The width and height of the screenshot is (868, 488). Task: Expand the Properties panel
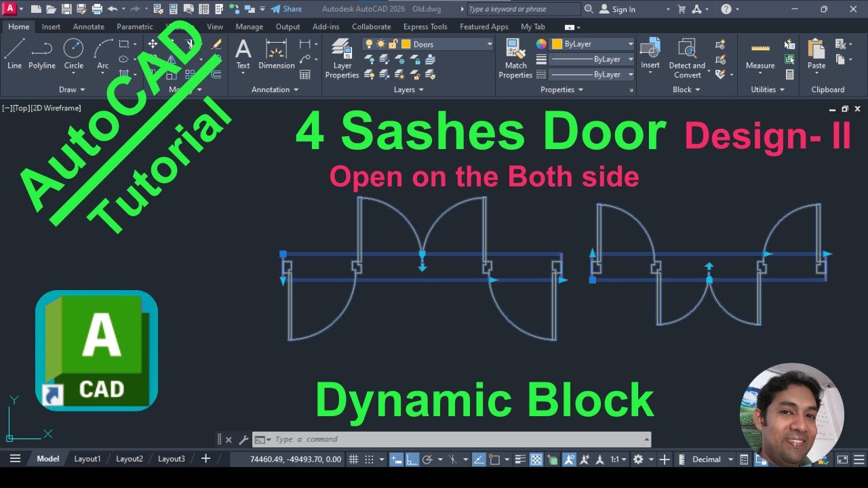click(x=562, y=89)
